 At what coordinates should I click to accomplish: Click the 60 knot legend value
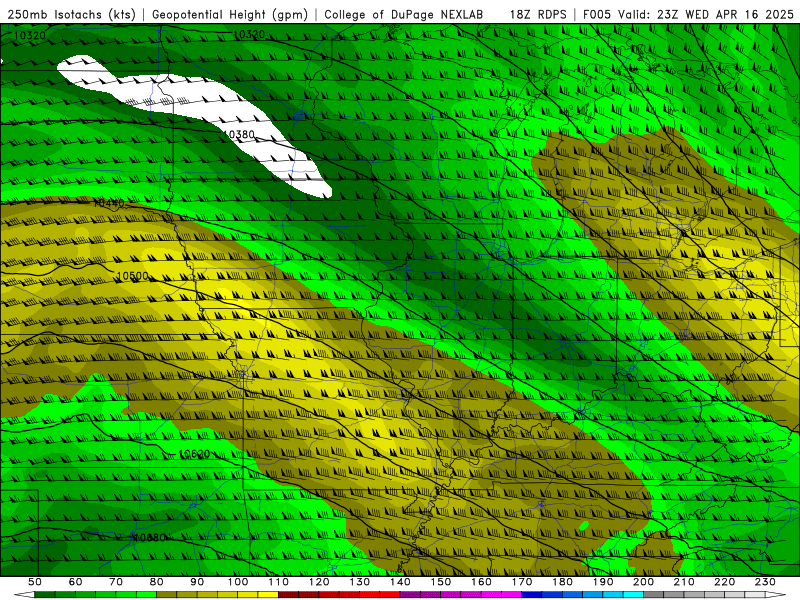click(75, 582)
